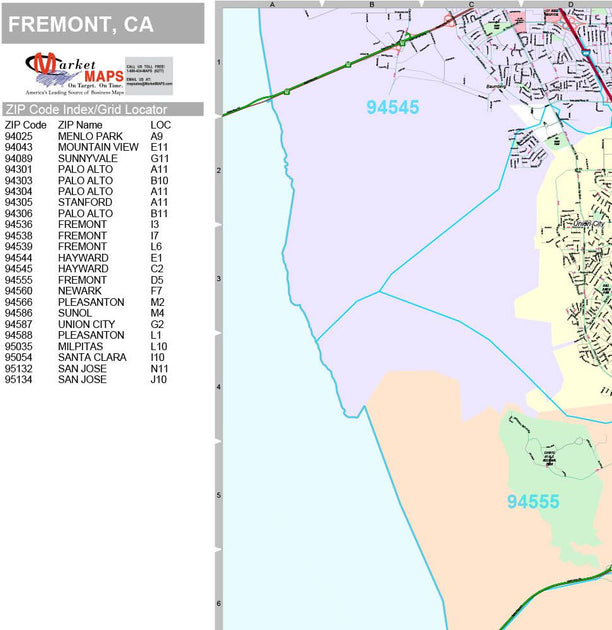Click grid column letter C on the top ruler
This screenshot has width=612, height=630.
[x=470, y=5]
